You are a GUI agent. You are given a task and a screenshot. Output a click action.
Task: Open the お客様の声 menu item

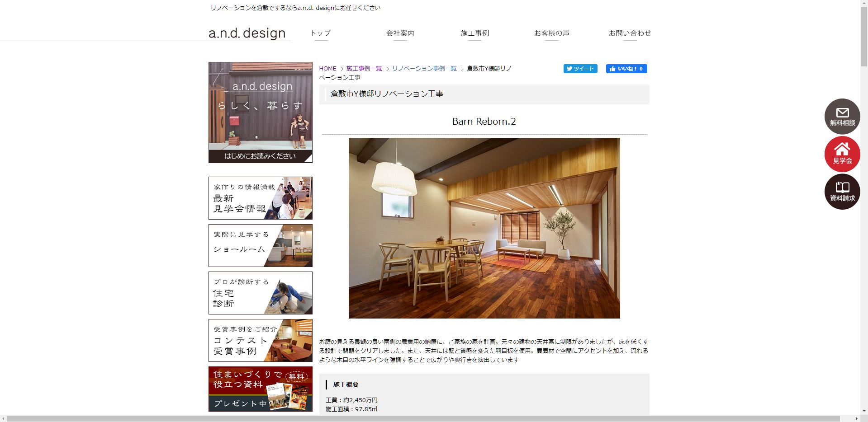pyautogui.click(x=552, y=33)
